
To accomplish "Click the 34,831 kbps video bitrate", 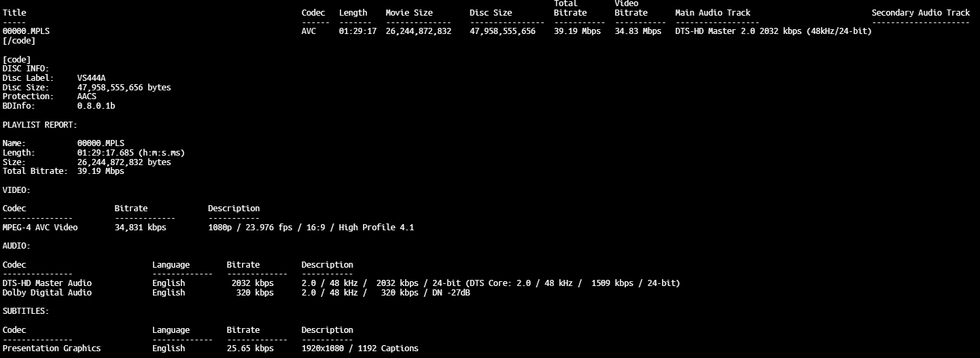I will [140, 228].
